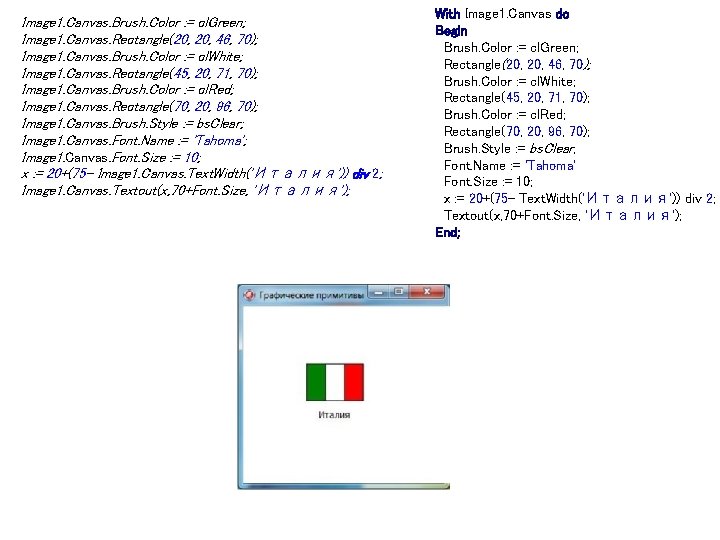720x540 pixels.
Task: Click the 'With Image1.Canvas do' line
Action: click(x=502, y=14)
